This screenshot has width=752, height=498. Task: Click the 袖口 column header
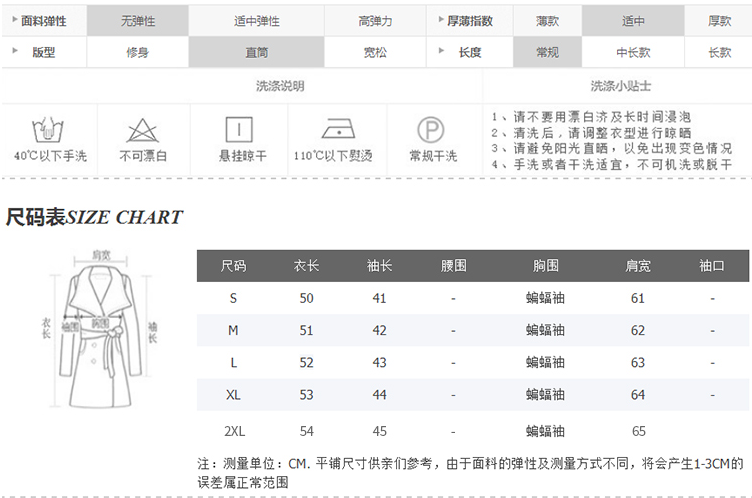pyautogui.click(x=712, y=265)
